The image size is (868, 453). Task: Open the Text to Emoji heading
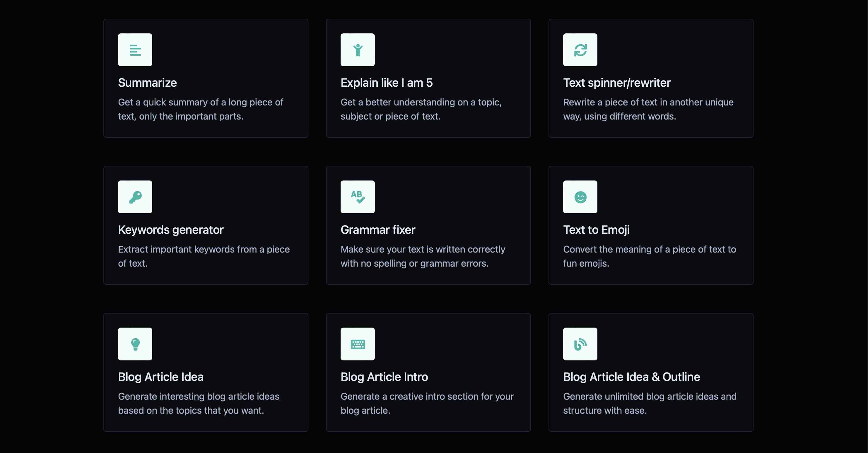596,229
